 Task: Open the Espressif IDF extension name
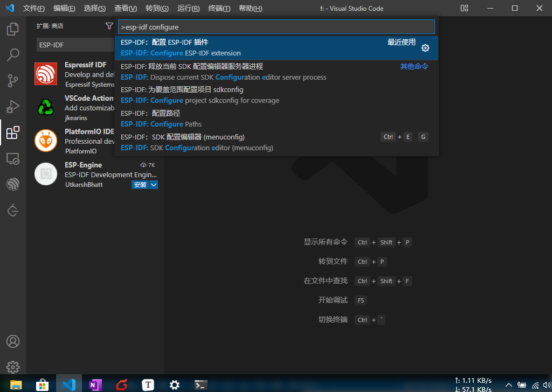[86, 65]
